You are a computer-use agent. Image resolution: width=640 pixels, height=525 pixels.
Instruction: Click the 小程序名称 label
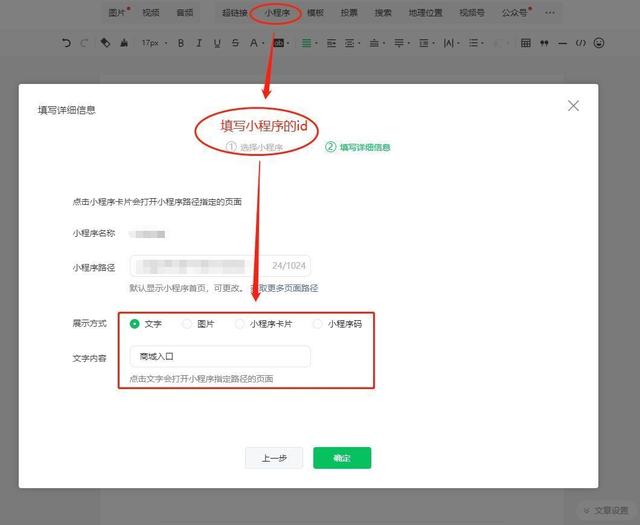[94, 233]
